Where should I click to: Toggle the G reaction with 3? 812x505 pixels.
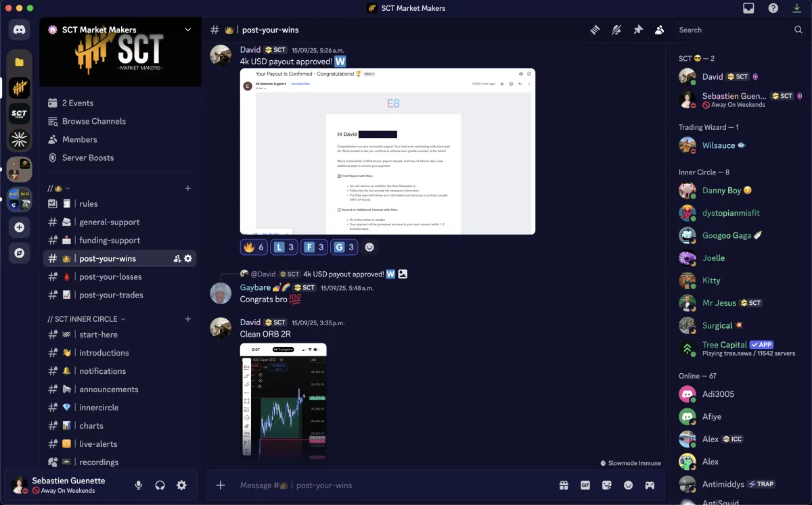click(344, 247)
